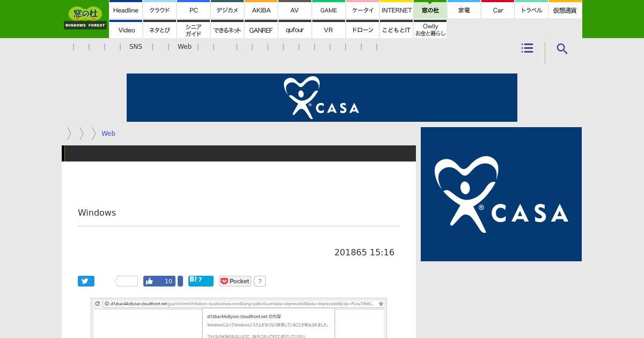
Task: Open the Video tab
Action: point(126,30)
